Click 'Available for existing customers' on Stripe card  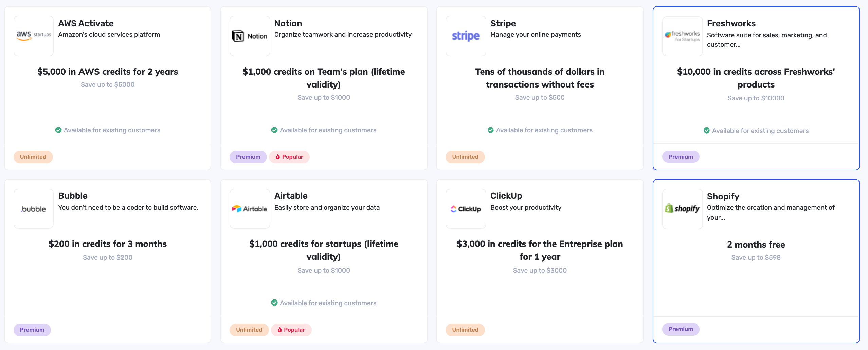(x=544, y=130)
